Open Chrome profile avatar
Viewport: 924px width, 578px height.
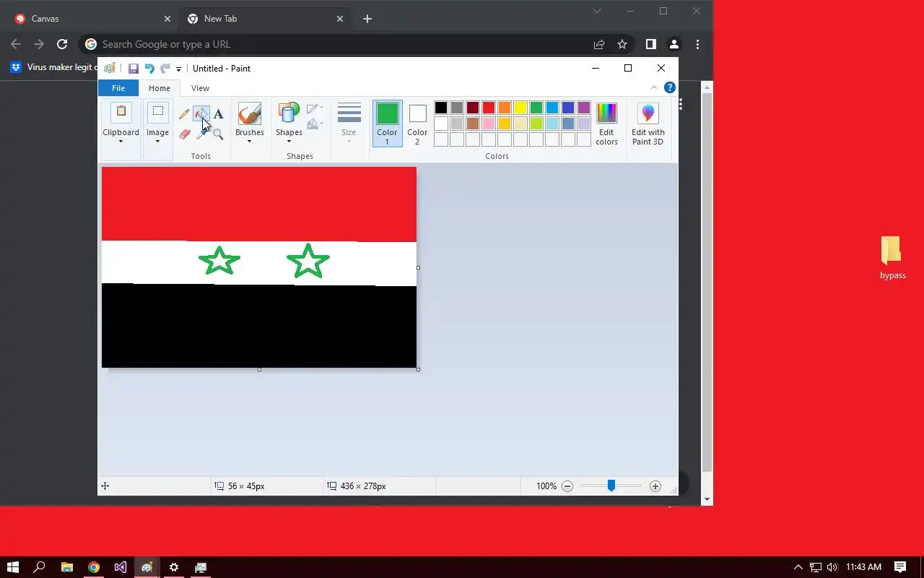674,44
